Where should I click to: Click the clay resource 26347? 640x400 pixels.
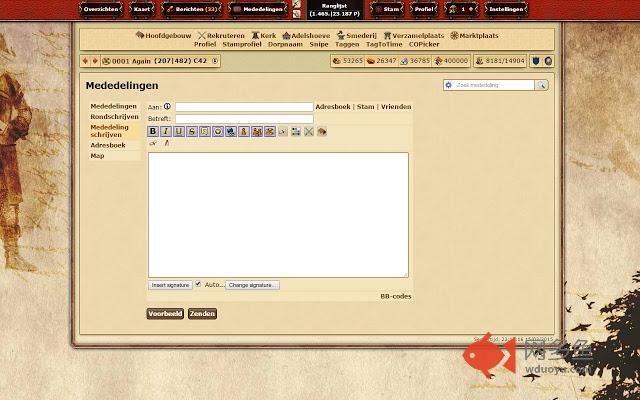click(381, 61)
